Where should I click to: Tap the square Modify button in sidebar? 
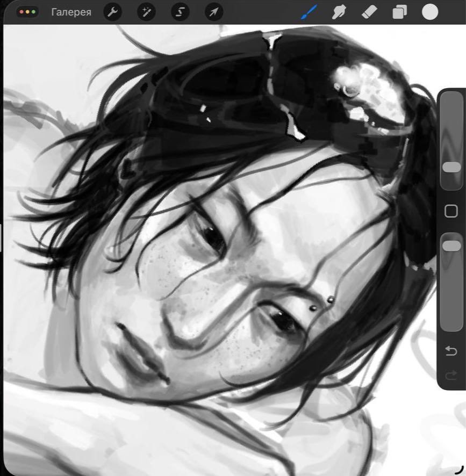(451, 211)
